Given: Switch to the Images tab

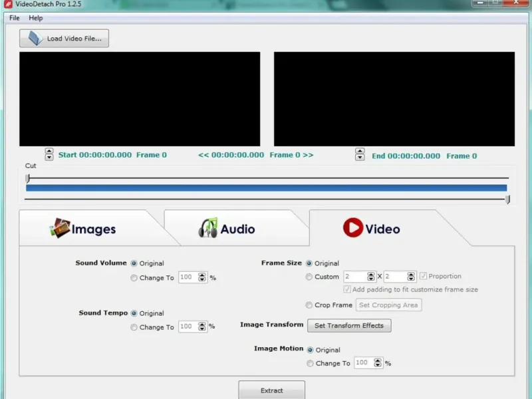Looking at the screenshot, I should click(92, 228).
